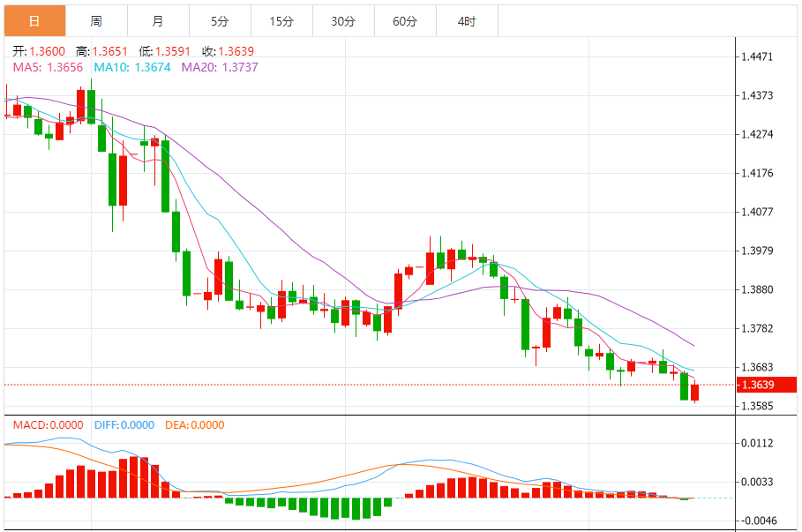Click the 1.3782 price axis label
Screen dimensions: 802x532
click(757, 328)
